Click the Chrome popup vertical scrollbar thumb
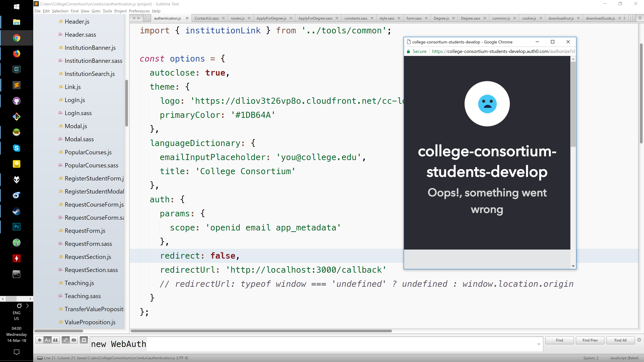 click(x=573, y=104)
